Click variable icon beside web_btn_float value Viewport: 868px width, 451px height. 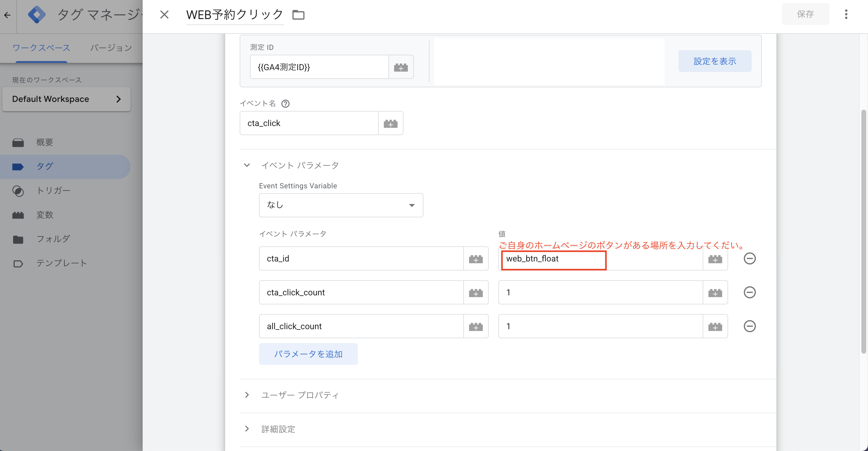[x=715, y=259]
